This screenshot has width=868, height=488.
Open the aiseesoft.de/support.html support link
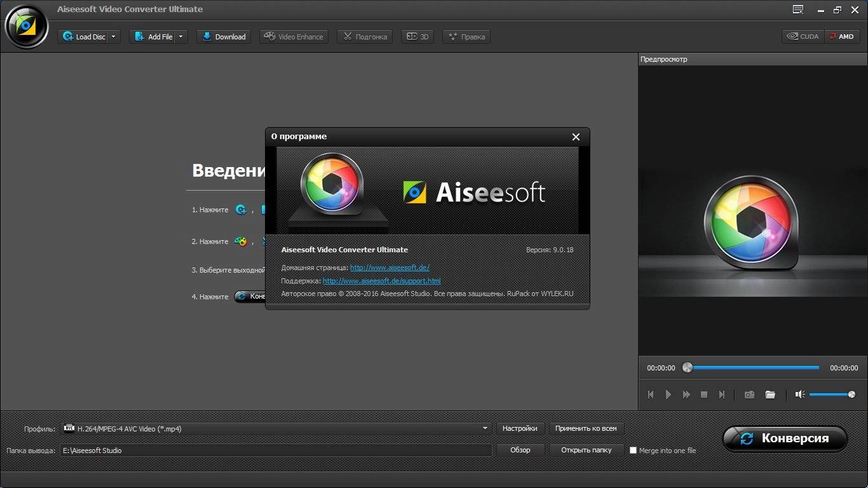coord(381,280)
